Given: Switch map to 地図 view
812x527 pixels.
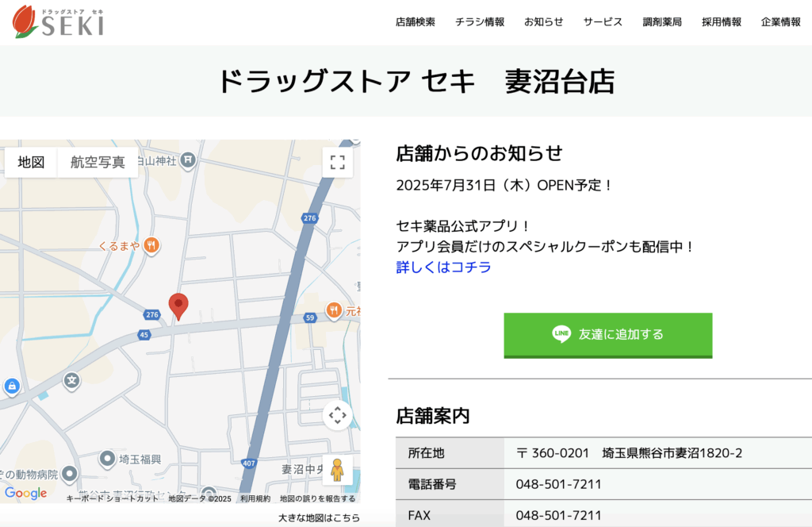Looking at the screenshot, I should 31,162.
